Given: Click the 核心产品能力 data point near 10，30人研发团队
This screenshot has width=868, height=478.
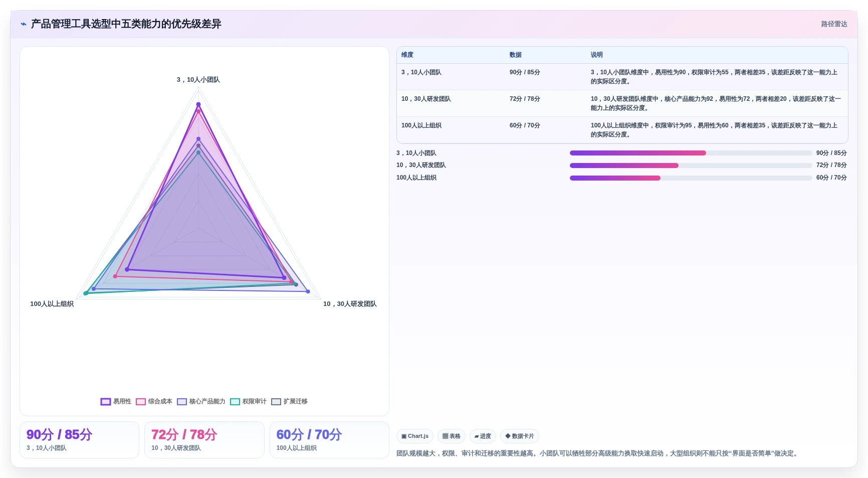Looking at the screenshot, I should point(308,291).
